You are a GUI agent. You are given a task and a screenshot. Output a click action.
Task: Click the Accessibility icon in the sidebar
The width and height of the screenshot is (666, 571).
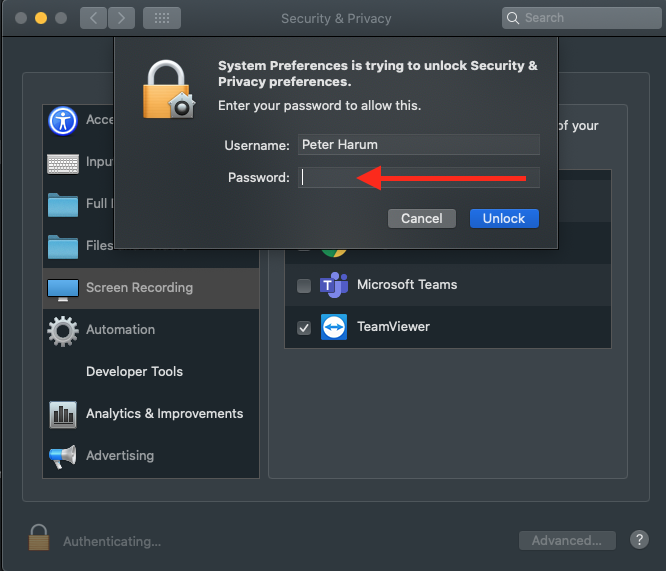coord(63,121)
